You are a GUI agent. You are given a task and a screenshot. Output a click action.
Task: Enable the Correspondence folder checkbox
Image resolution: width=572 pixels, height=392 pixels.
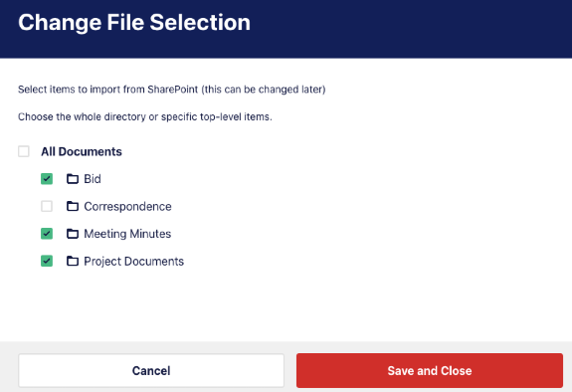[47, 206]
